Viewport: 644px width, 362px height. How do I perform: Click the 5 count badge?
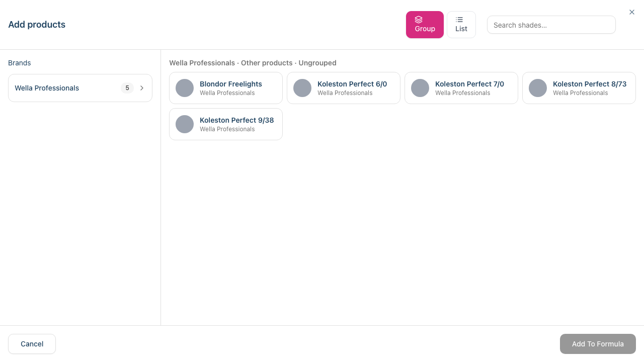tap(127, 88)
